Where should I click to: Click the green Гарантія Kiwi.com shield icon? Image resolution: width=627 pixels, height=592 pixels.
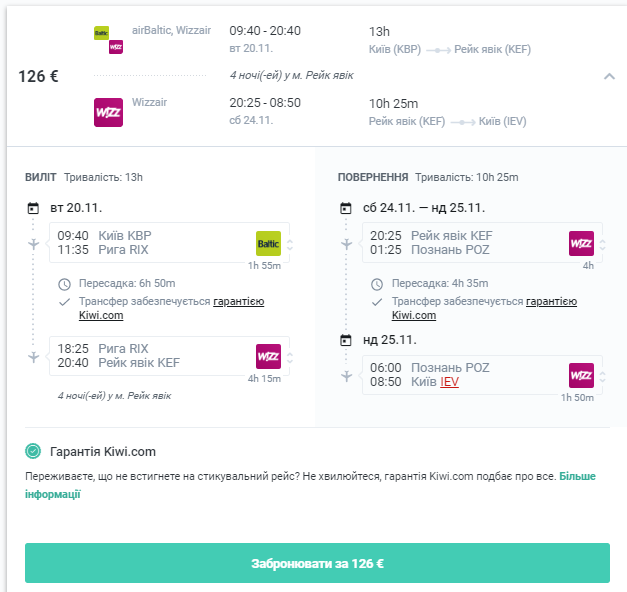(33, 451)
